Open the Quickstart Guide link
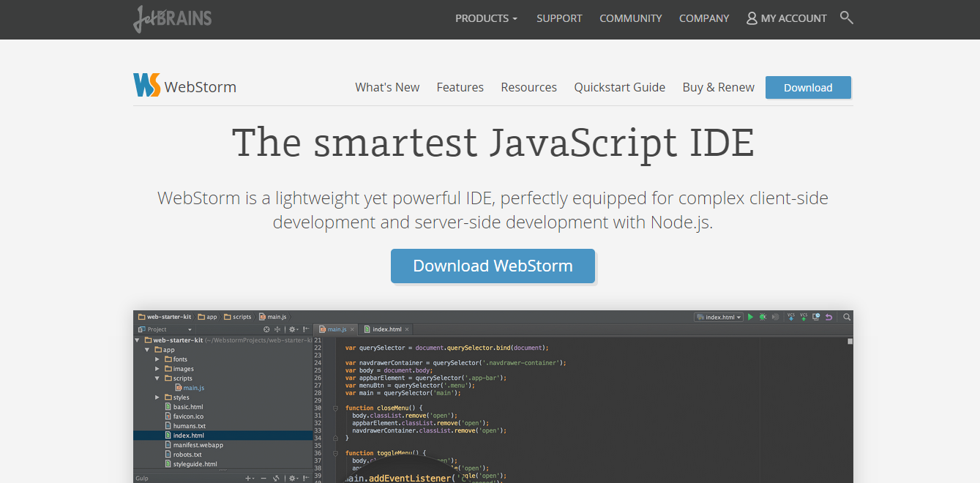Screen dimensions: 980x483 [620, 87]
